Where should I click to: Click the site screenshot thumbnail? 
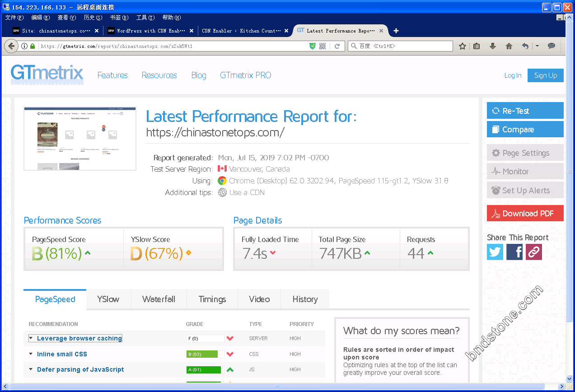pos(80,139)
